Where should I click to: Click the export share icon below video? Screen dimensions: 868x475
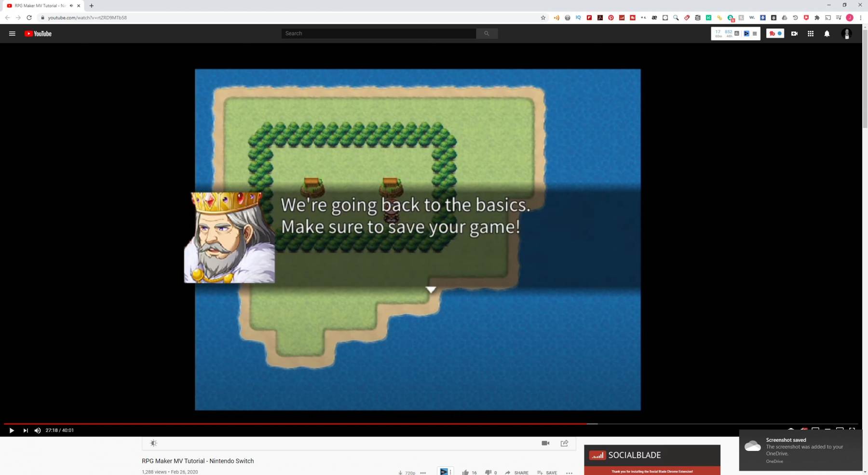[564, 443]
